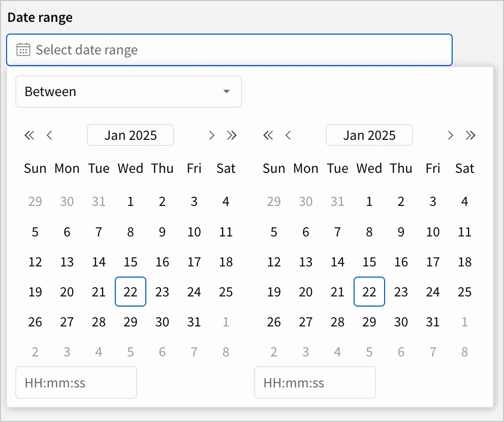Go to previous year in right calendar
504x422 pixels.
(268, 135)
